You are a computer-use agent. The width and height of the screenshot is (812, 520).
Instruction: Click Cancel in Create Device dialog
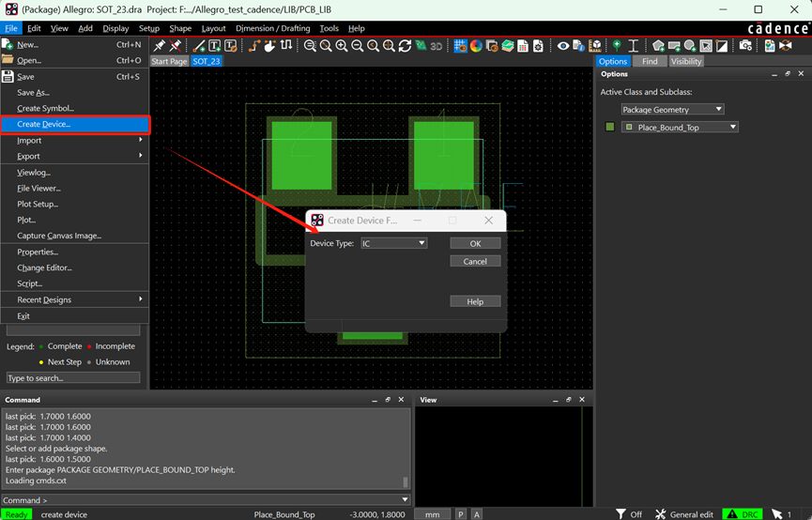(475, 261)
